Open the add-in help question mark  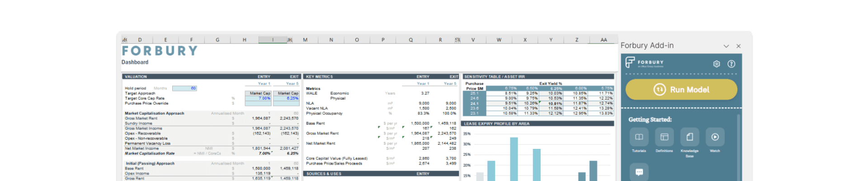(731, 64)
